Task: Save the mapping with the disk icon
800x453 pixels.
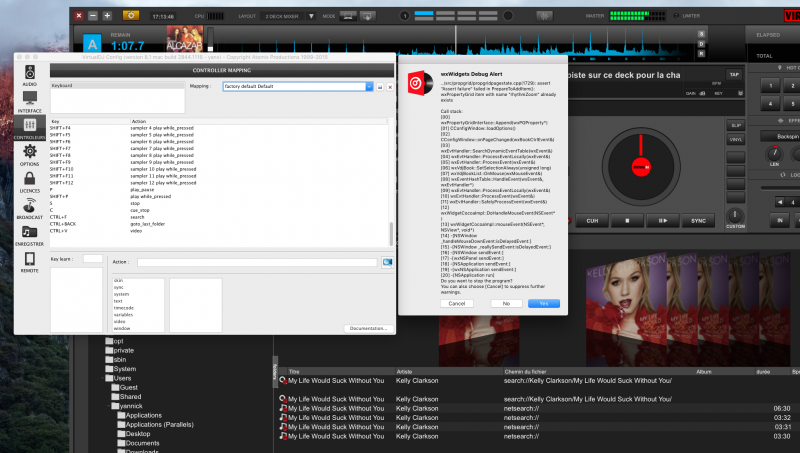Action: click(380, 87)
